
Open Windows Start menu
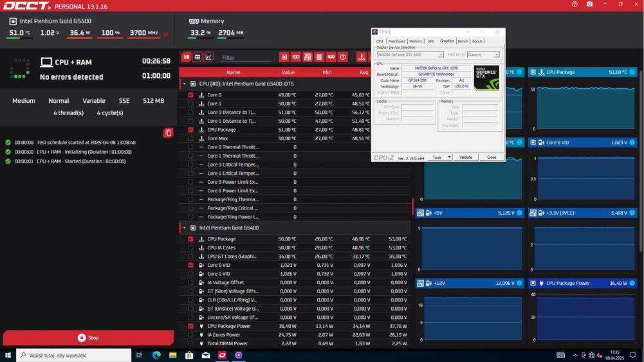point(8,355)
